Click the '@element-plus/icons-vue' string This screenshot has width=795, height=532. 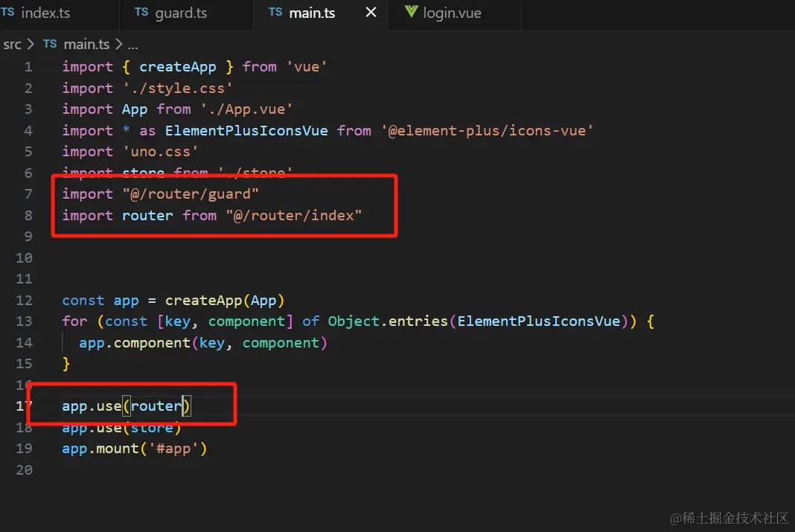487,131
